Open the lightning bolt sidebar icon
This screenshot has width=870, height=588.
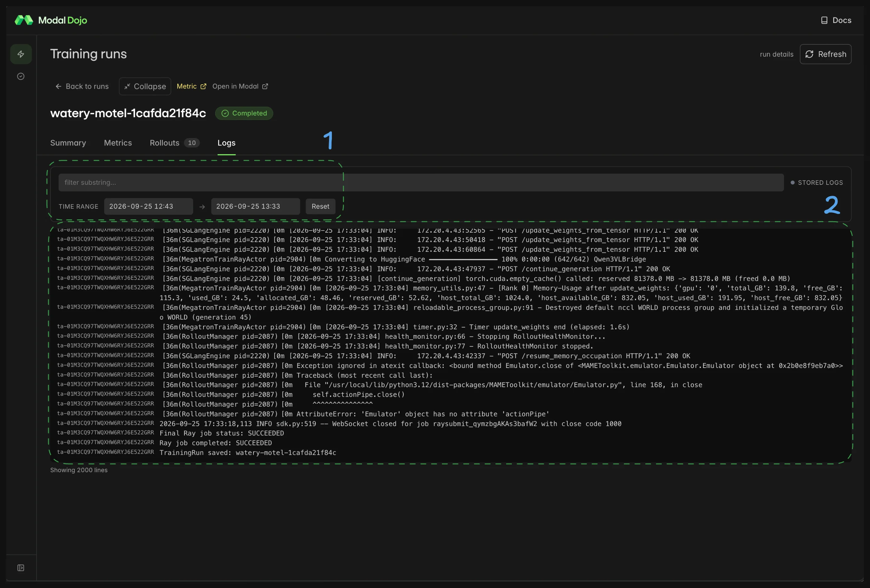(21, 54)
